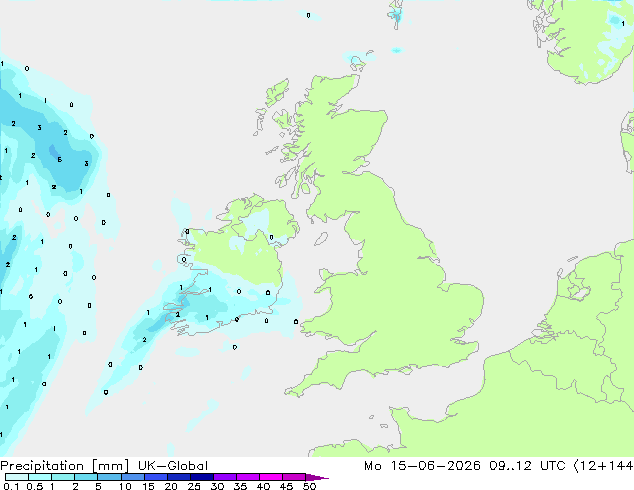The image size is (634, 490).
Task: Pick the 15–20 mm legend color box
Action: [155, 477]
